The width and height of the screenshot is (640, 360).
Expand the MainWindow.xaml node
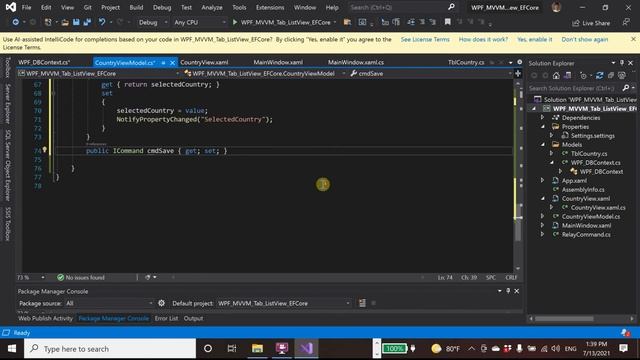pos(543,225)
